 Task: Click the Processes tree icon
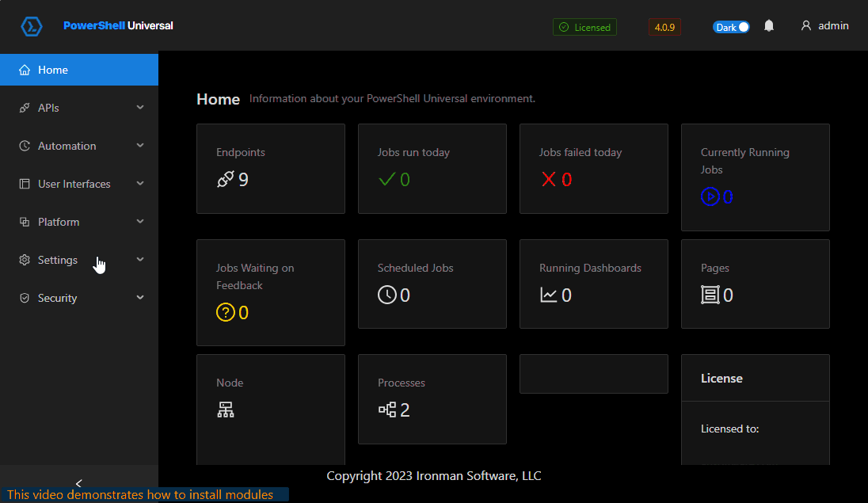point(387,410)
